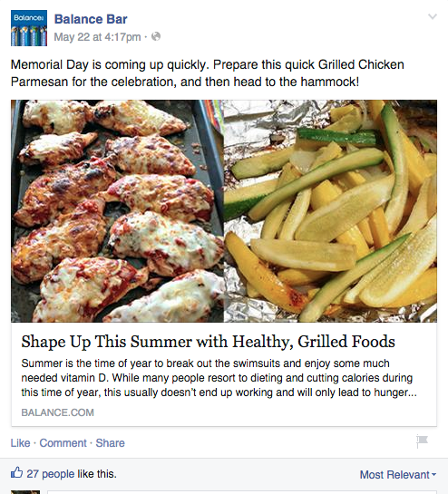448x494 pixels.
Task: Open the Shape Up This Summer headline
Action: click(x=208, y=342)
